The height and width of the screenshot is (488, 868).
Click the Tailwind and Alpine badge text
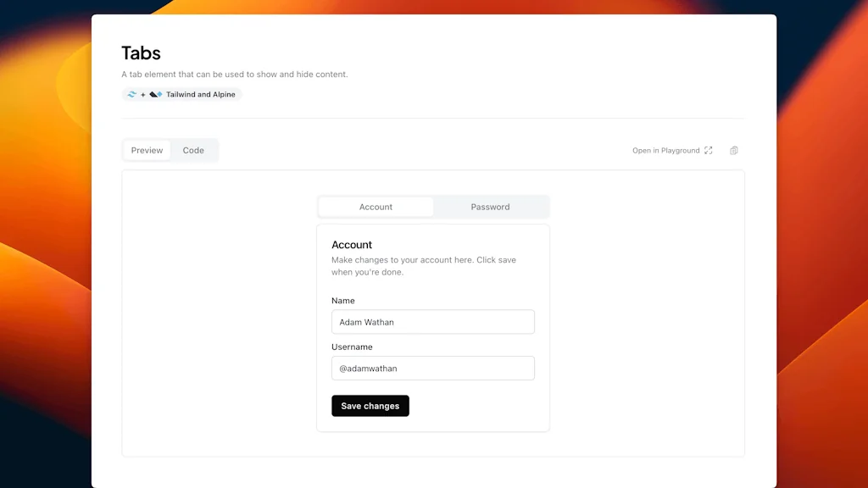(x=201, y=95)
